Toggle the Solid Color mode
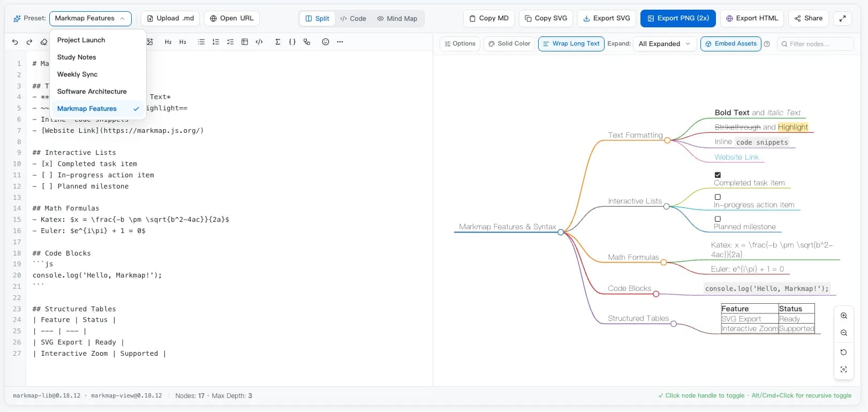The height and width of the screenshot is (412, 868). point(509,44)
